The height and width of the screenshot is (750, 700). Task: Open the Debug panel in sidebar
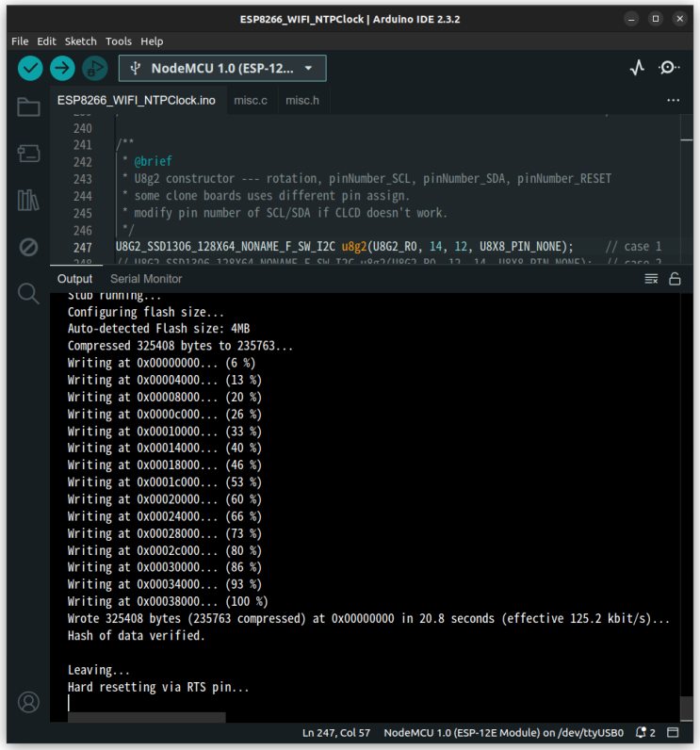pos(28,247)
